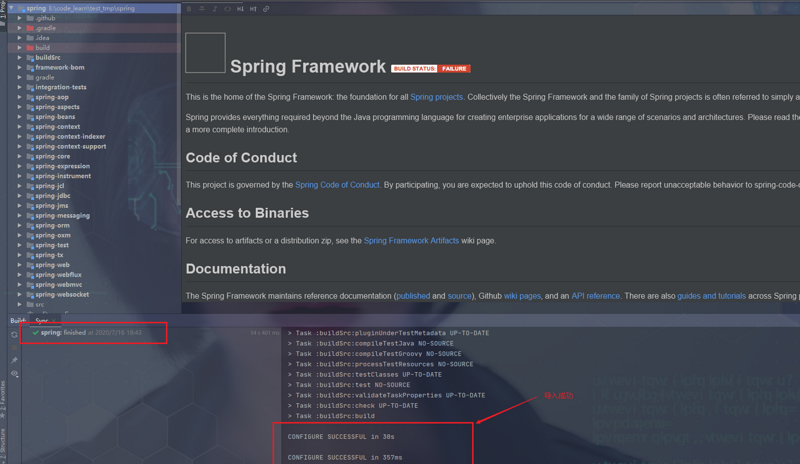Open the Spring Code of Conduct link
This screenshot has height=464, width=800.
pos(337,185)
